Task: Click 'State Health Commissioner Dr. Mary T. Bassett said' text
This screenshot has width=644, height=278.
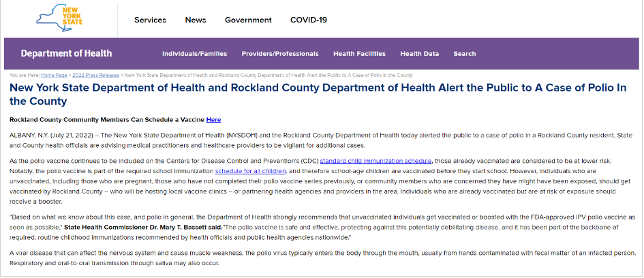Action: (x=144, y=227)
